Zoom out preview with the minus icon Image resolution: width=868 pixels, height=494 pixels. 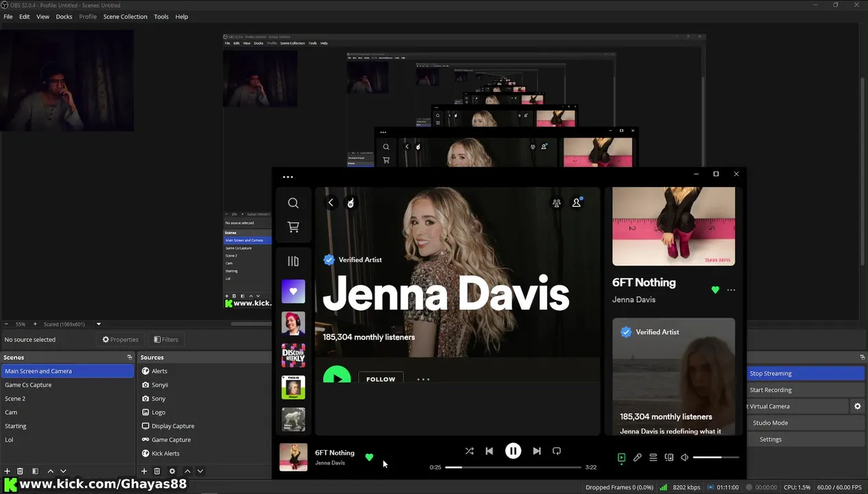pyautogui.click(x=6, y=324)
